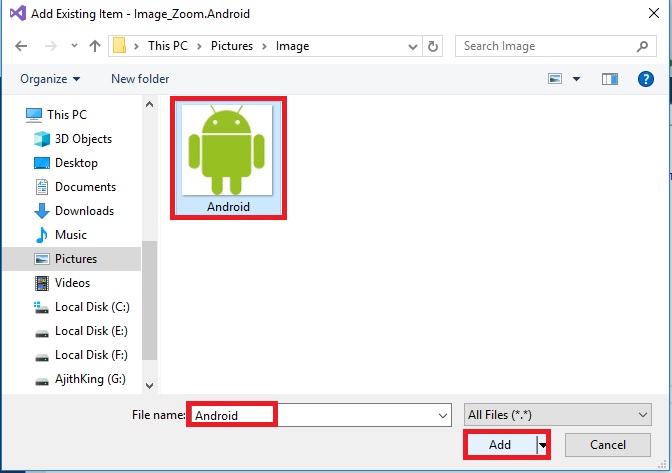Select 'Pictures' in the address breadcrumb

(232, 46)
